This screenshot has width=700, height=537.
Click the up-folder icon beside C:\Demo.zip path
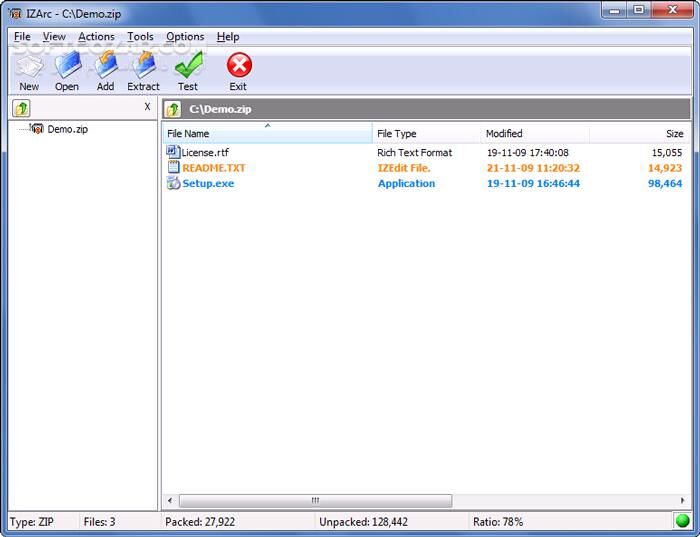click(173, 108)
